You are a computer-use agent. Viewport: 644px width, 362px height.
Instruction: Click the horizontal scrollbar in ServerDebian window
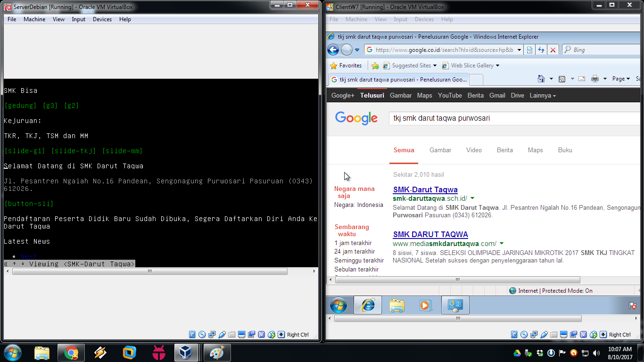tap(149, 271)
